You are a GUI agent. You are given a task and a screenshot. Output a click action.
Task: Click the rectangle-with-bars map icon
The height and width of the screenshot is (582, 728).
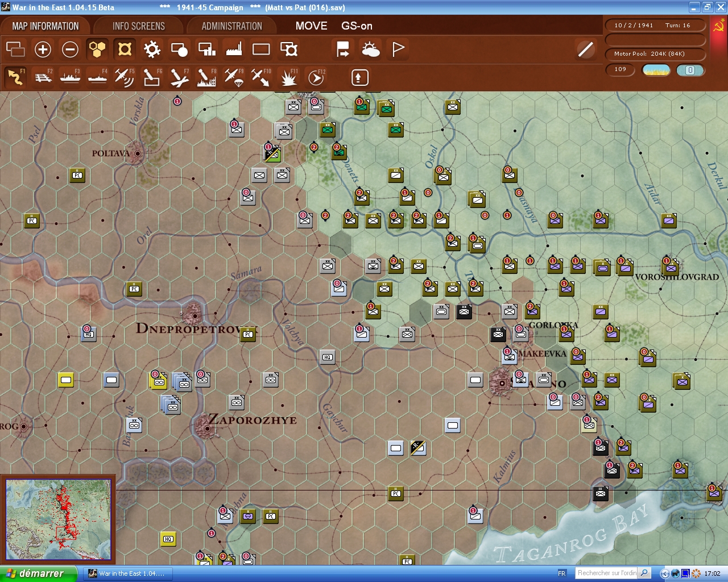coord(206,49)
